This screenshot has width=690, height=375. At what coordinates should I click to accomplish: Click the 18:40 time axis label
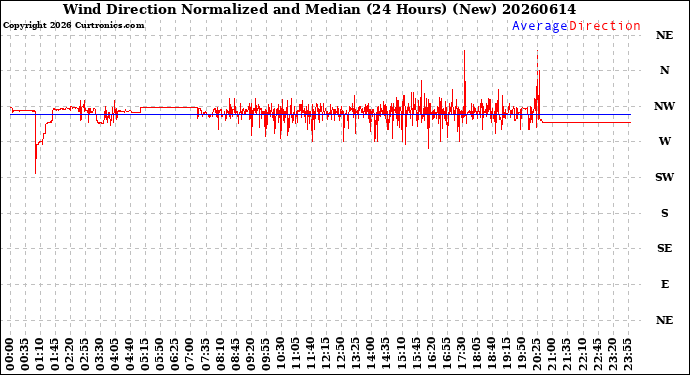[x=491, y=354]
